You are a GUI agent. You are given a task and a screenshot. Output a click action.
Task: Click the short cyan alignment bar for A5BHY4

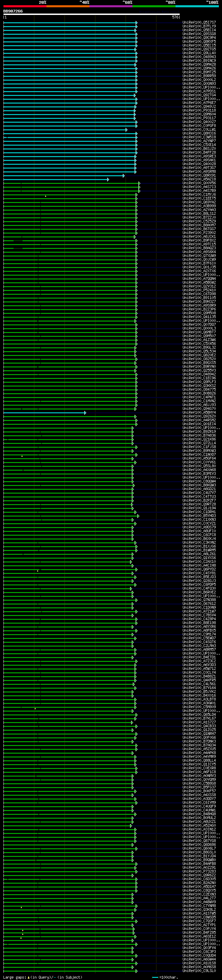(x=45, y=413)
